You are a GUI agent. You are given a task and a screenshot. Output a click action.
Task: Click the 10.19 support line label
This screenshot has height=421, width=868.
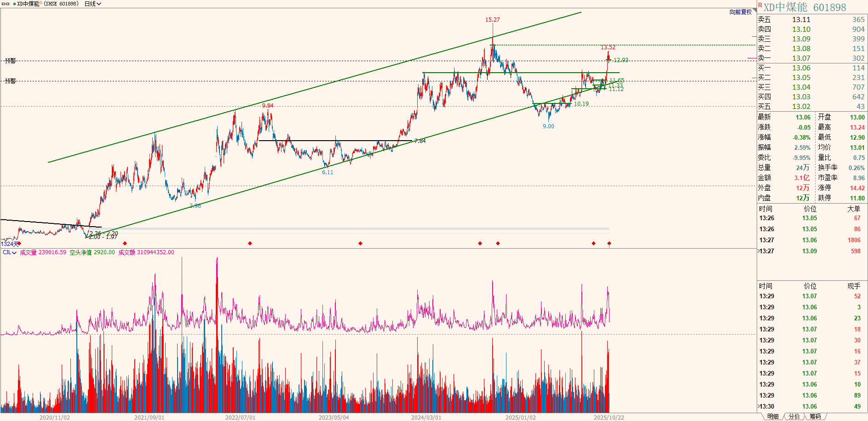581,104
